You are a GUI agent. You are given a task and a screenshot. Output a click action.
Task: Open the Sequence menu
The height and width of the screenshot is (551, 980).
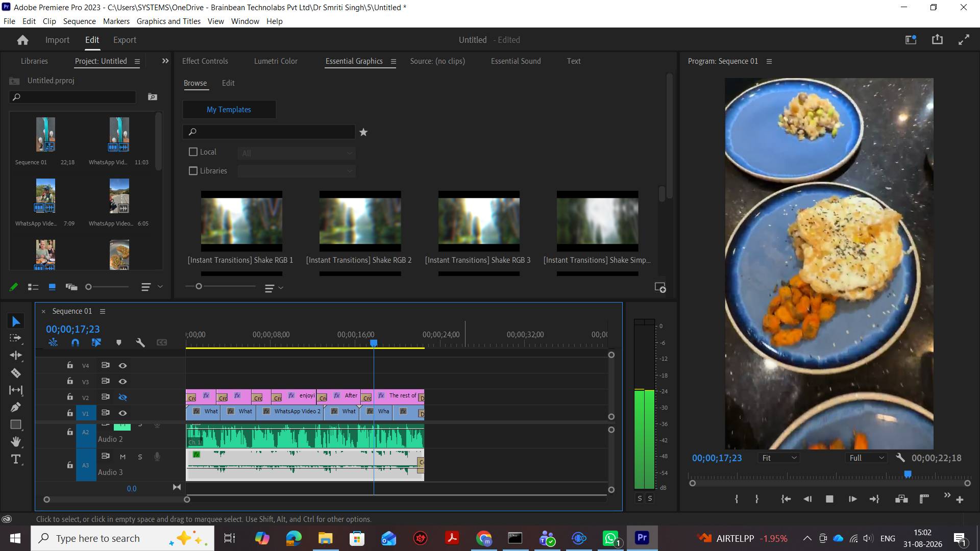point(79,21)
